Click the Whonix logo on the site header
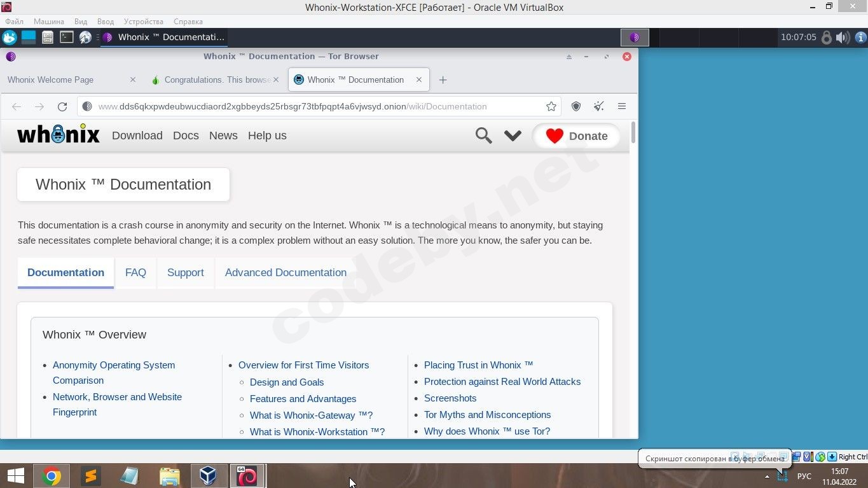 click(x=59, y=134)
